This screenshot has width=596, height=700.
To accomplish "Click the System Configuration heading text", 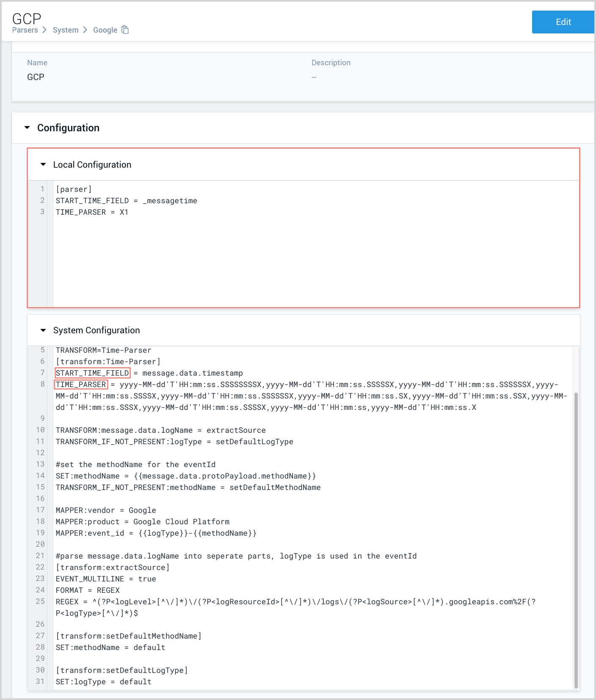I will [x=97, y=330].
